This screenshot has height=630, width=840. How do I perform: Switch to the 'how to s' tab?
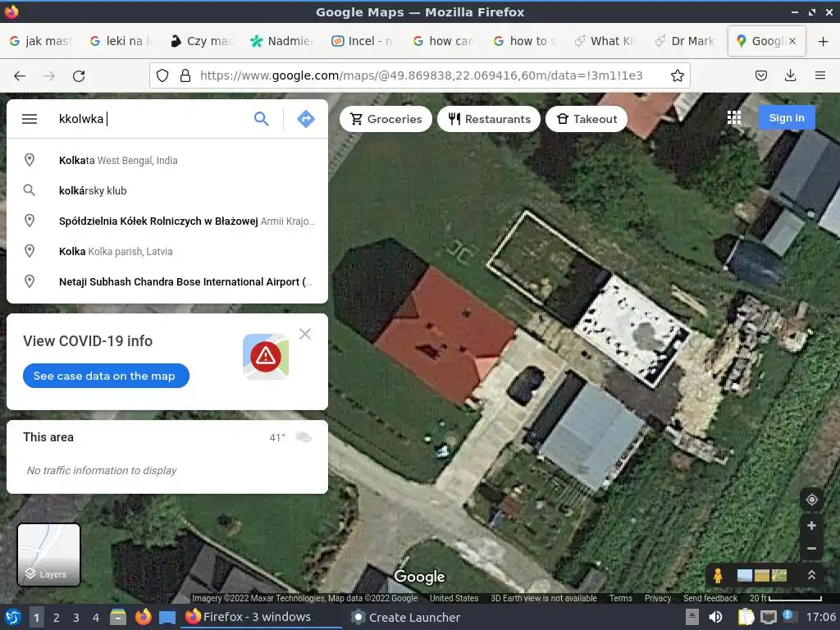(x=525, y=41)
